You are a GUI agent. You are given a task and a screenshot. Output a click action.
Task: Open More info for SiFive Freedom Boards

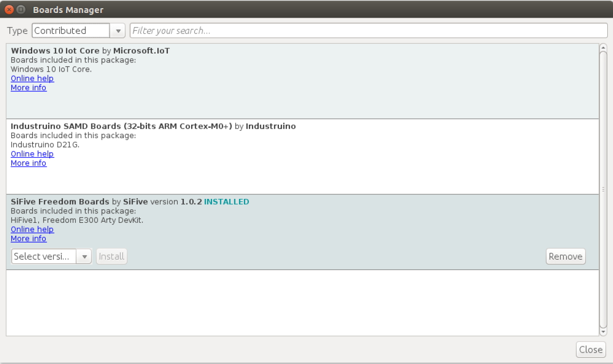(29, 239)
